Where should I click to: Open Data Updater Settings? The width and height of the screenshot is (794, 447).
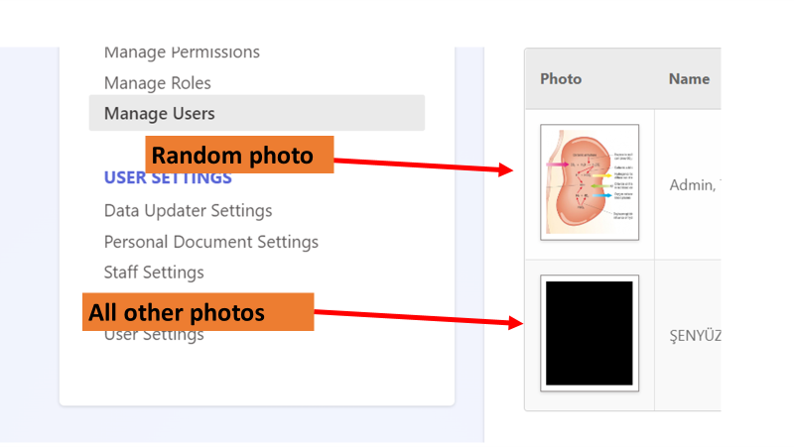[x=188, y=211]
